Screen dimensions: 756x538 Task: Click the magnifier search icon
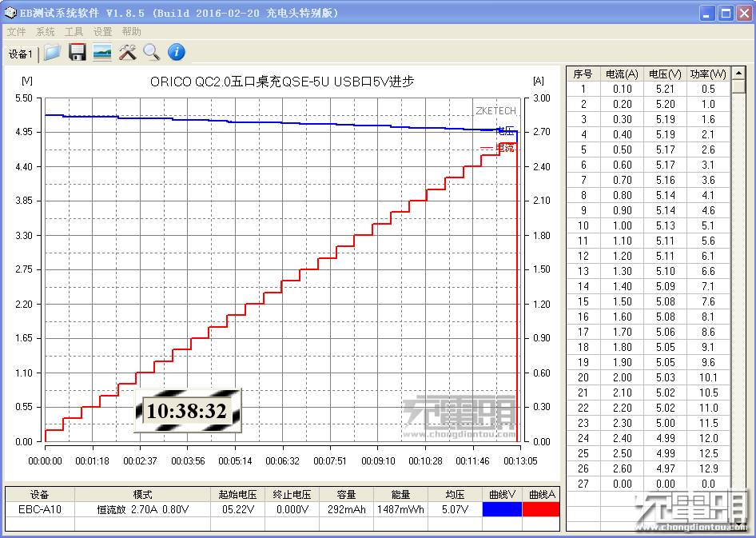tap(151, 52)
